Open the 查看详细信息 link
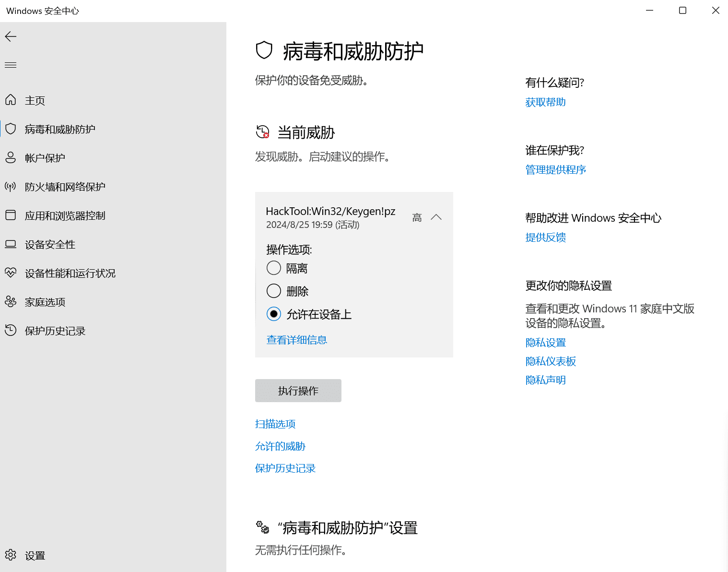The width and height of the screenshot is (728, 572). (296, 340)
